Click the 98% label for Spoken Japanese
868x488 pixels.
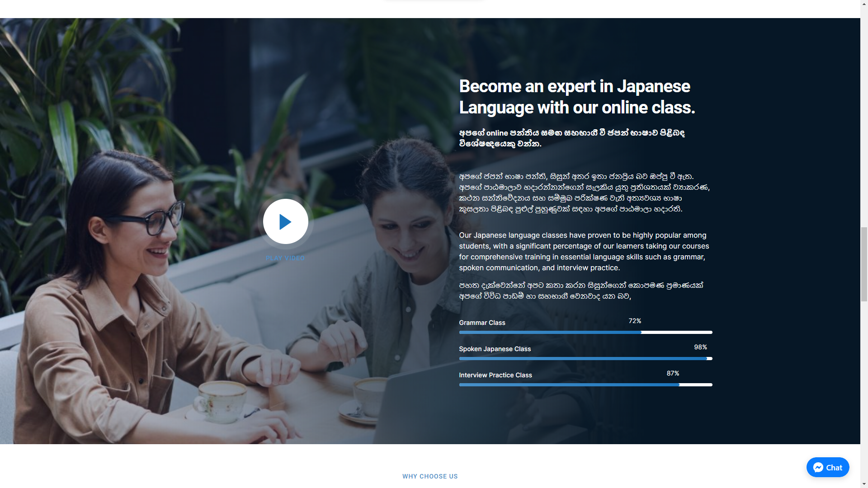pyautogui.click(x=700, y=347)
